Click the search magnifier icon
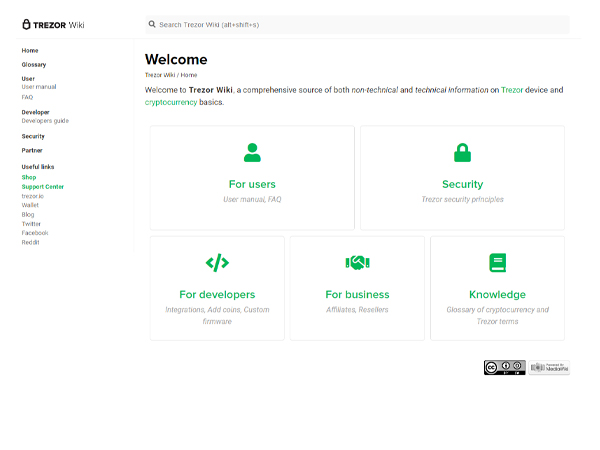This screenshot has width=600, height=450. click(x=152, y=24)
